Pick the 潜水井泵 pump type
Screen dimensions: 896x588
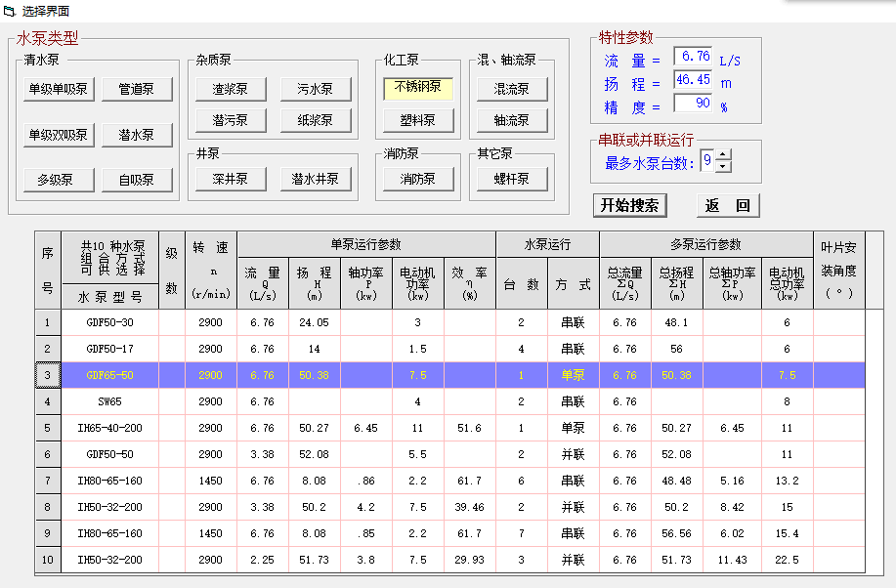316,179
